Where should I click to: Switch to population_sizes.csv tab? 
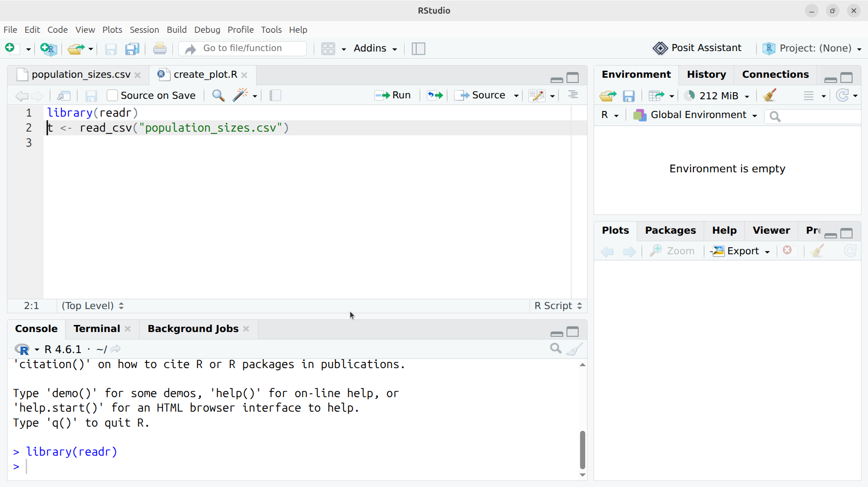point(81,75)
